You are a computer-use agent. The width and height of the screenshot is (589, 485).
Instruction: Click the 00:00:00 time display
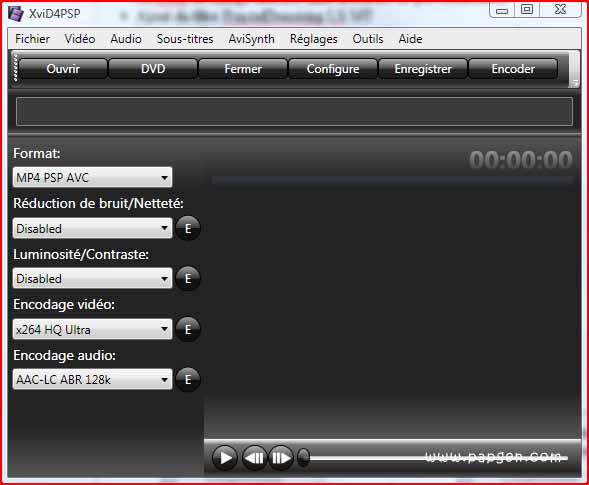[x=521, y=160]
